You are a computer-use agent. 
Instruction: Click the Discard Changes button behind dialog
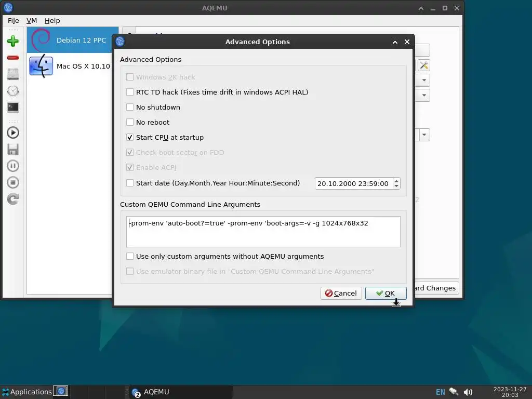click(x=436, y=288)
